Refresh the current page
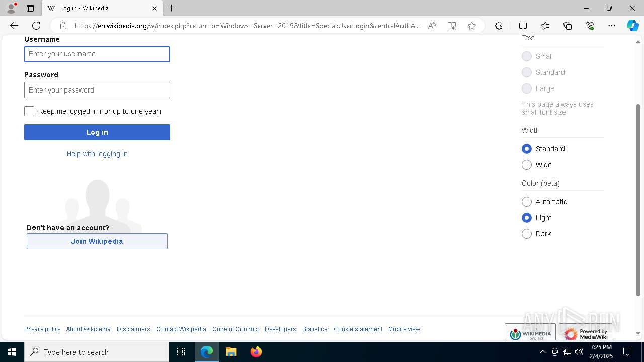 (x=36, y=26)
